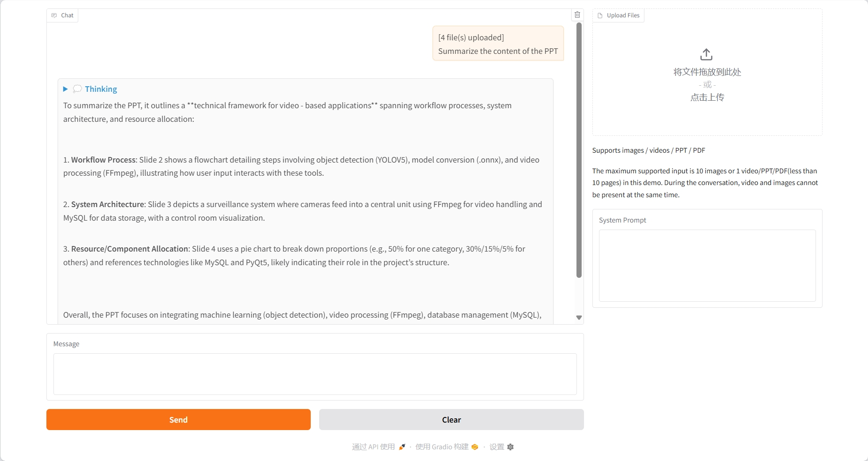This screenshot has width=868, height=461.
Task: Click the rocket icon beside API link
Action: (x=402, y=447)
